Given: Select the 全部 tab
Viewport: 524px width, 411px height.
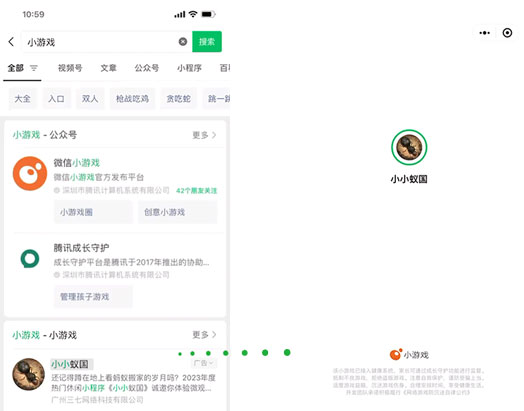Looking at the screenshot, I should coord(16,68).
